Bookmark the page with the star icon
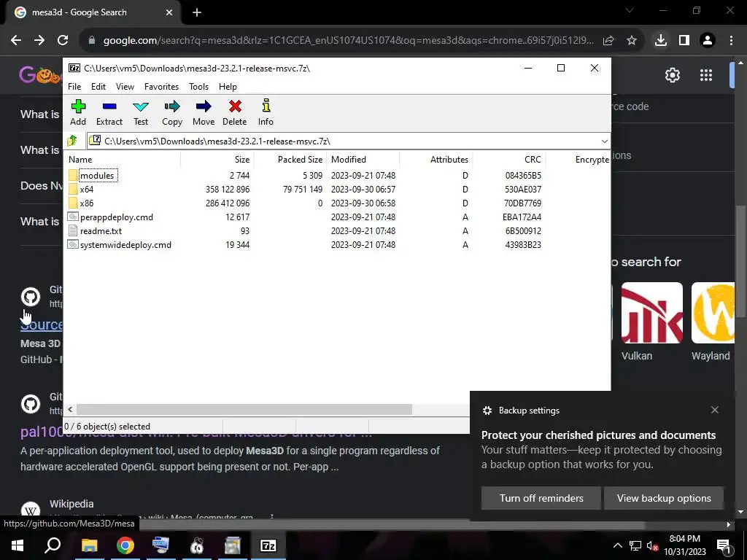The width and height of the screenshot is (747, 560). [632, 41]
